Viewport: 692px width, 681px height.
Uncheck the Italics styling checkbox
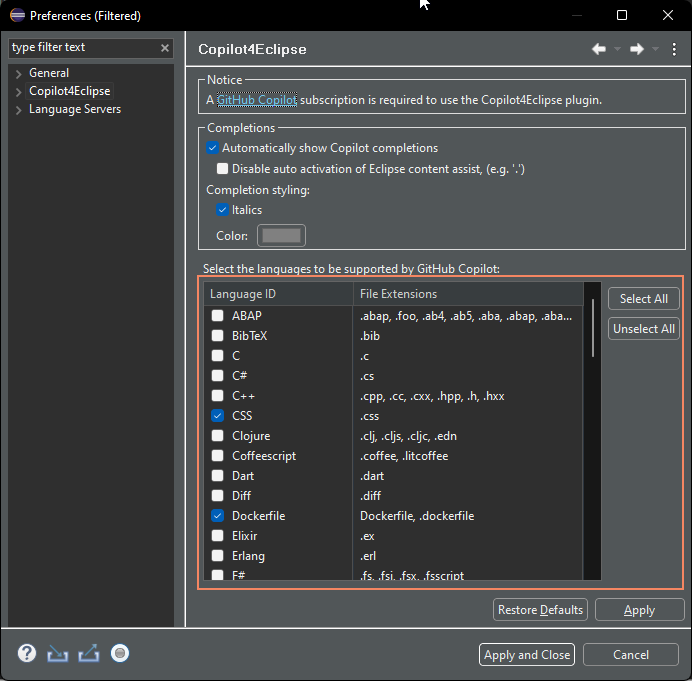click(x=222, y=210)
